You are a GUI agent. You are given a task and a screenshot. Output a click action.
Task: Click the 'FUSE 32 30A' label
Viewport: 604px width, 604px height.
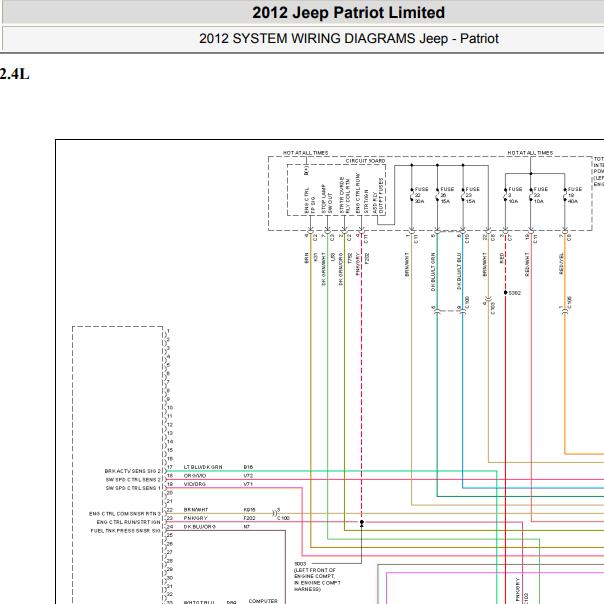coord(421,195)
